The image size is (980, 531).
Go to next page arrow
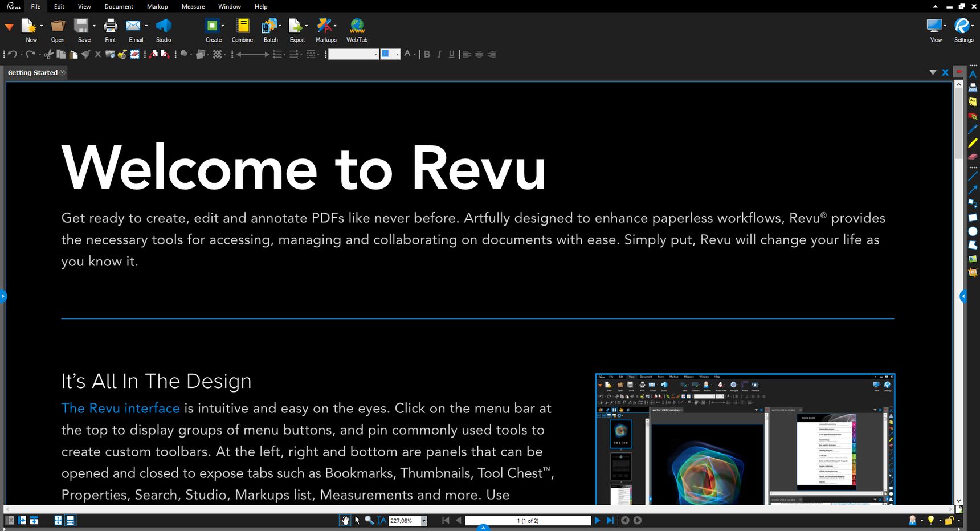(x=597, y=520)
